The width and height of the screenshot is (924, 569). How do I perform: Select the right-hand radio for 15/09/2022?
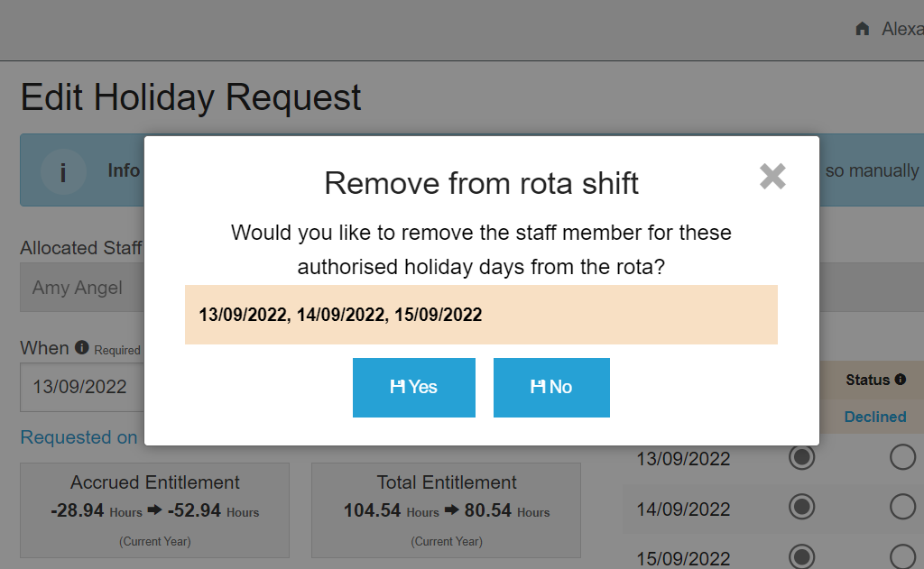tap(902, 556)
